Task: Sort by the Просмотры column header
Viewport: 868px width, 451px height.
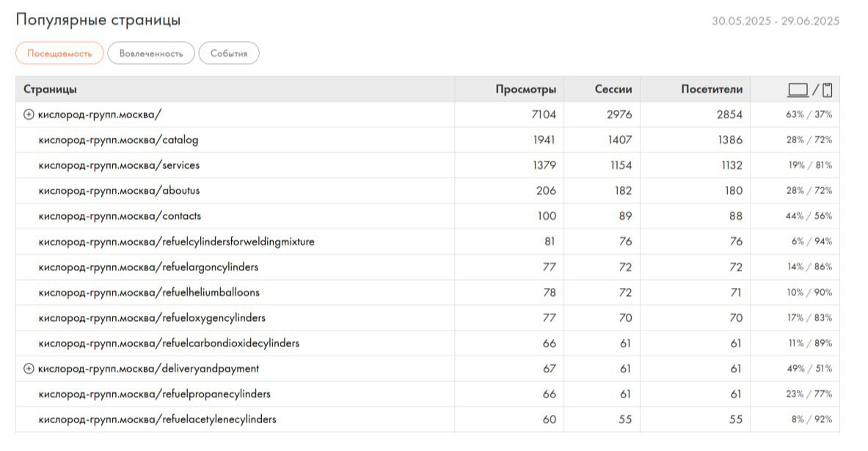Action: (526, 90)
